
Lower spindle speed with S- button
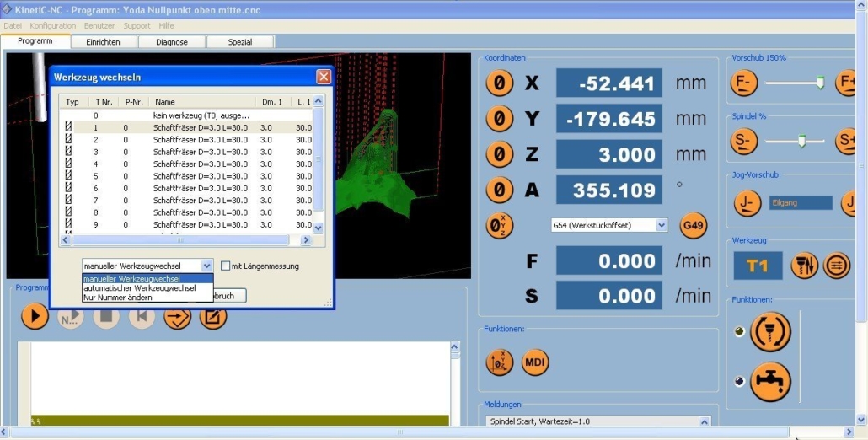coord(744,141)
